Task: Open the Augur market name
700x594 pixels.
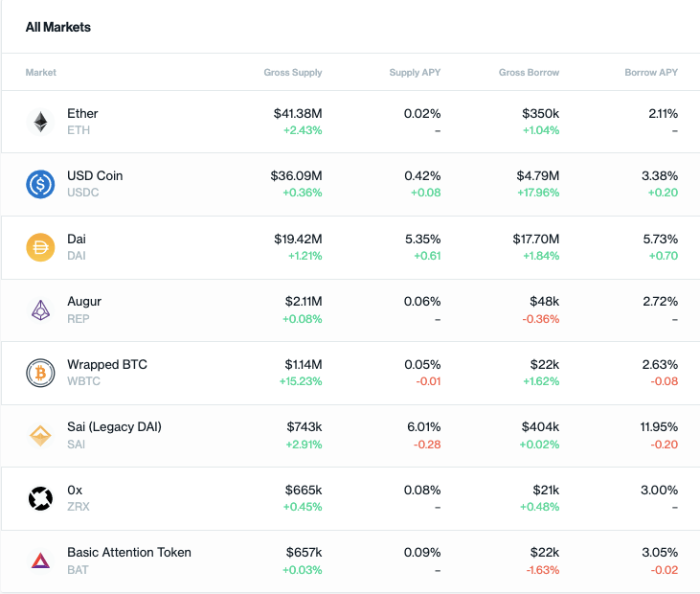Action: point(84,302)
